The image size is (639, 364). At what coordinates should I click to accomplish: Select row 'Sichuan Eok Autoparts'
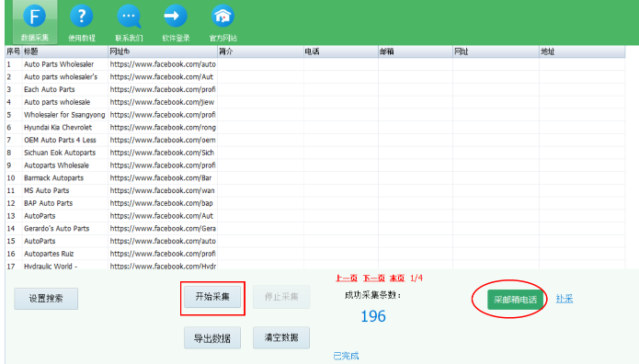[315, 153]
